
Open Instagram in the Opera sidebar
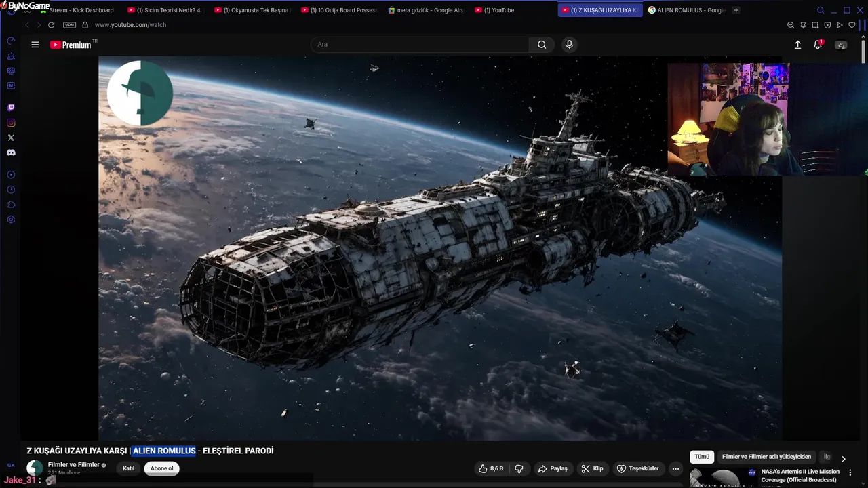click(x=11, y=123)
